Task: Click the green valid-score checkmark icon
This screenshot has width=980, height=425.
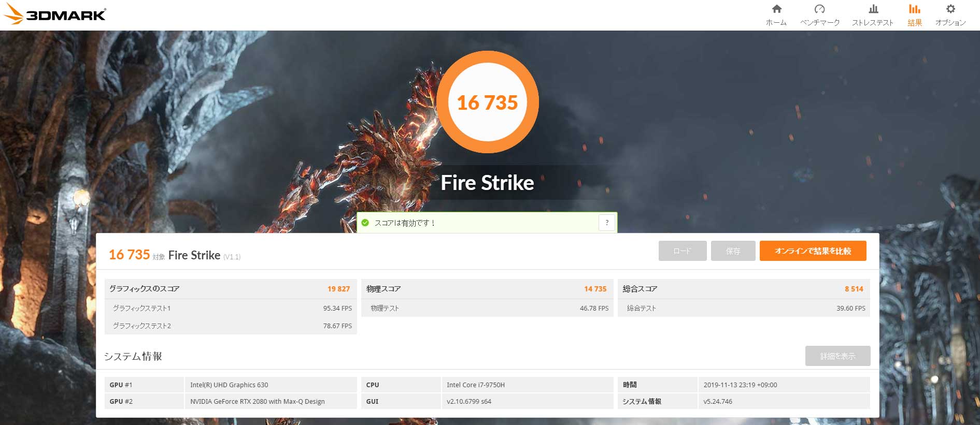Action: pos(365,223)
